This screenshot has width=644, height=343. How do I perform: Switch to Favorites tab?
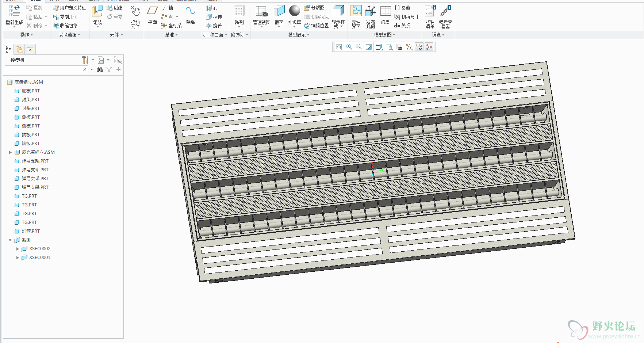click(30, 49)
